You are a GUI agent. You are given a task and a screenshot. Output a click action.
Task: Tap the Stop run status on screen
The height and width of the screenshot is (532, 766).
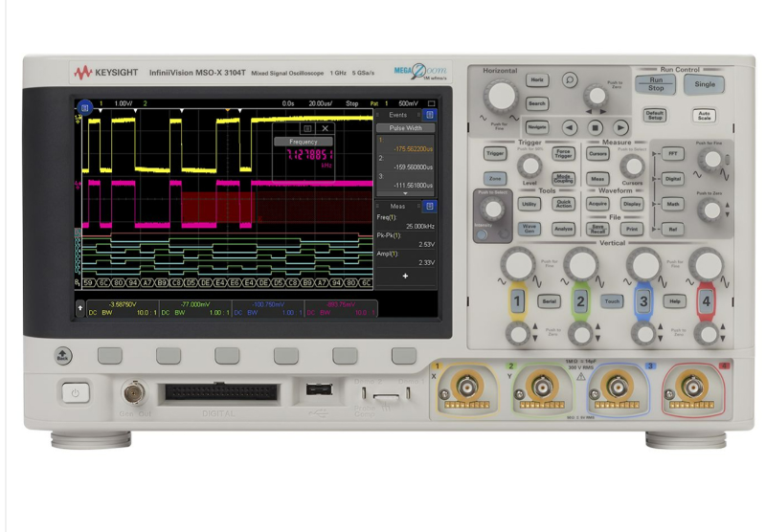click(x=351, y=103)
